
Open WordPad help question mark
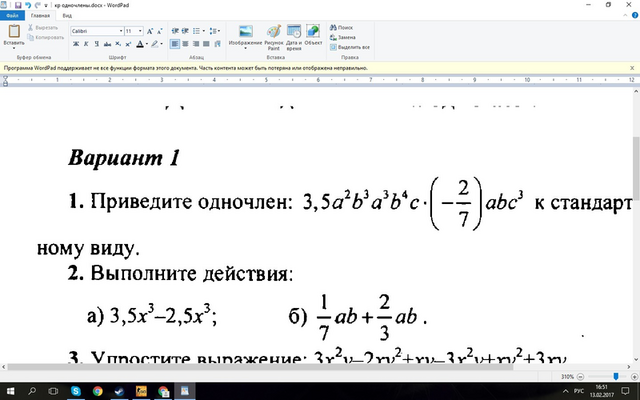pyautogui.click(x=635, y=16)
